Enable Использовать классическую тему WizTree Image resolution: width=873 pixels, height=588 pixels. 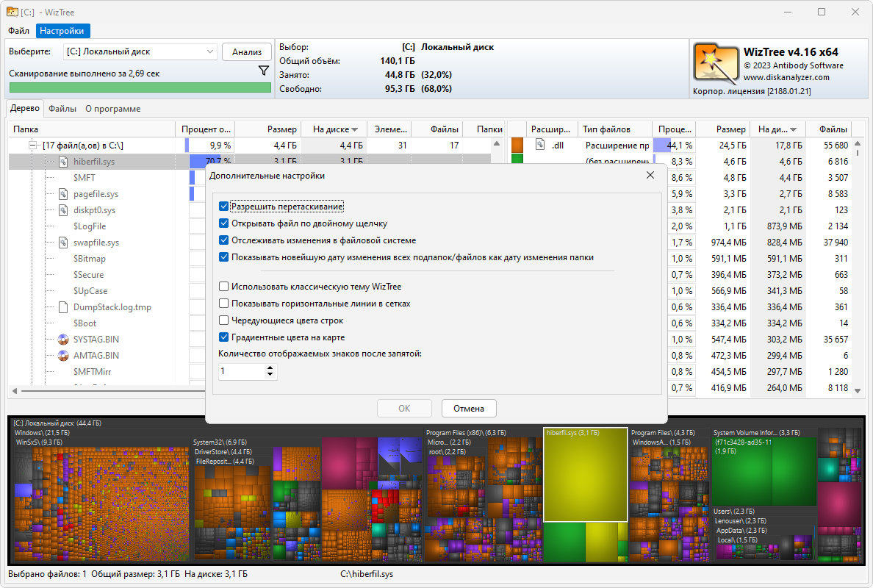(224, 286)
